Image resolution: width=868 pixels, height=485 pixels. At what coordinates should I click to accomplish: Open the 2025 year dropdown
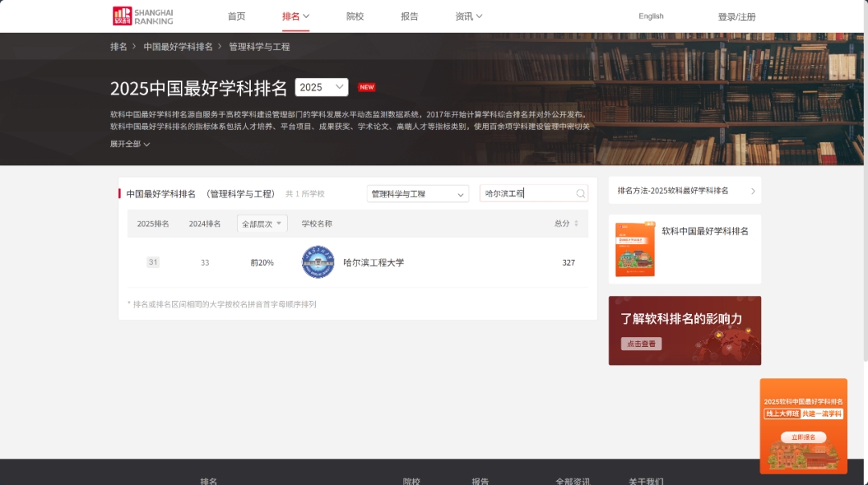321,88
